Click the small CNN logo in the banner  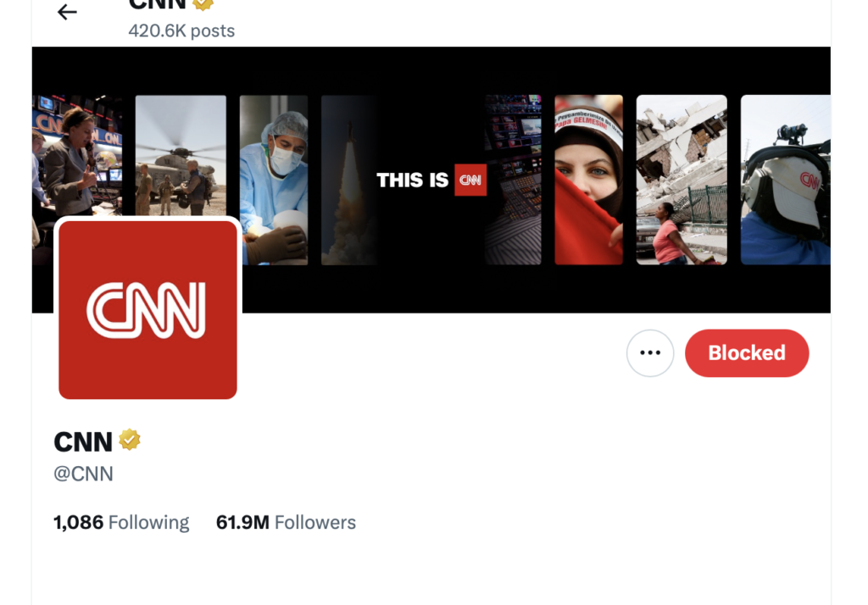[470, 180]
